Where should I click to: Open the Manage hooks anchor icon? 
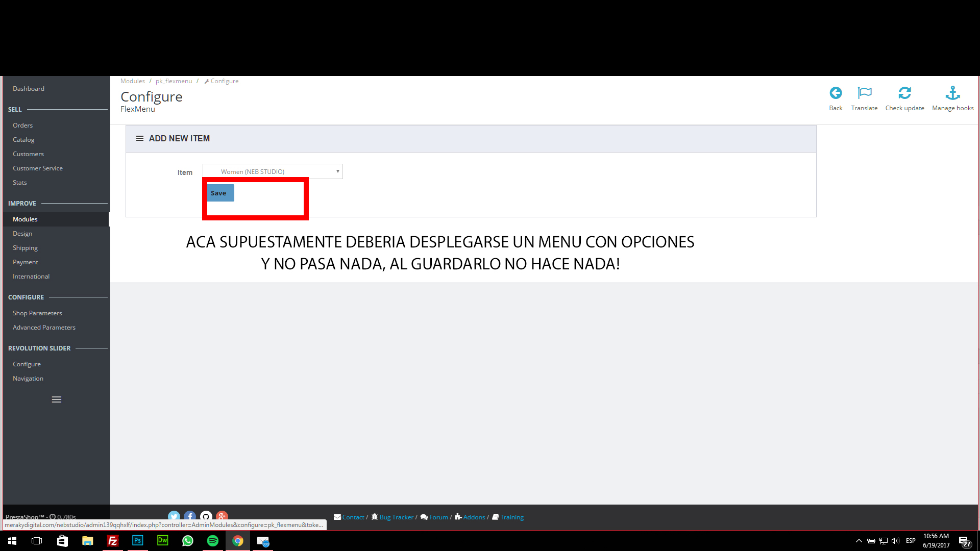pos(952,93)
